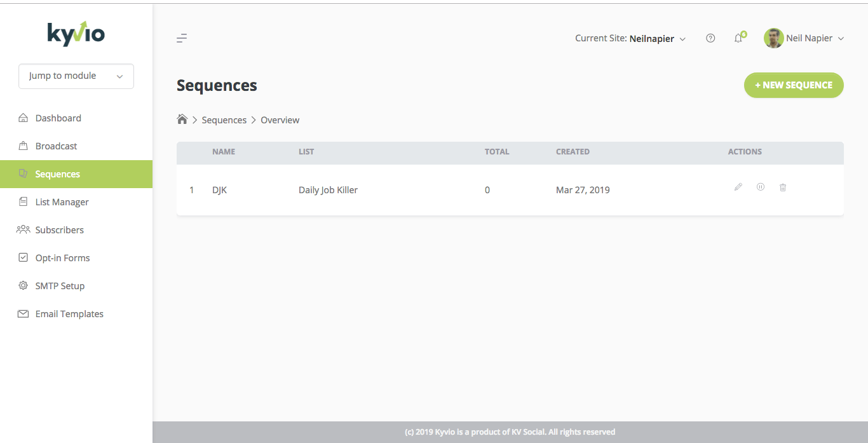Click the Kyvio logo
The height and width of the screenshot is (443, 868).
coord(76,34)
